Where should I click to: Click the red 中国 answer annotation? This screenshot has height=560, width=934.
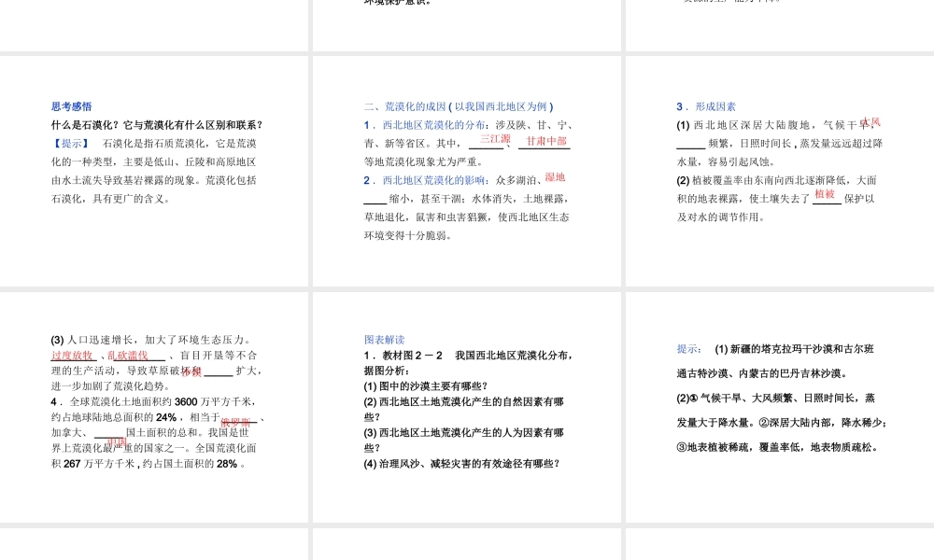[120, 441]
